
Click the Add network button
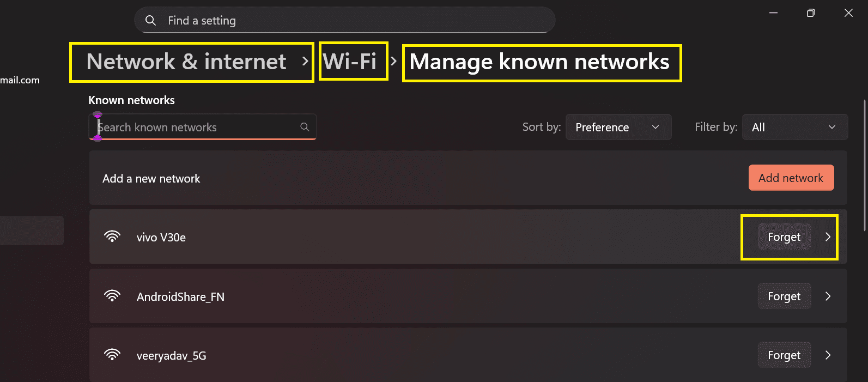(791, 177)
